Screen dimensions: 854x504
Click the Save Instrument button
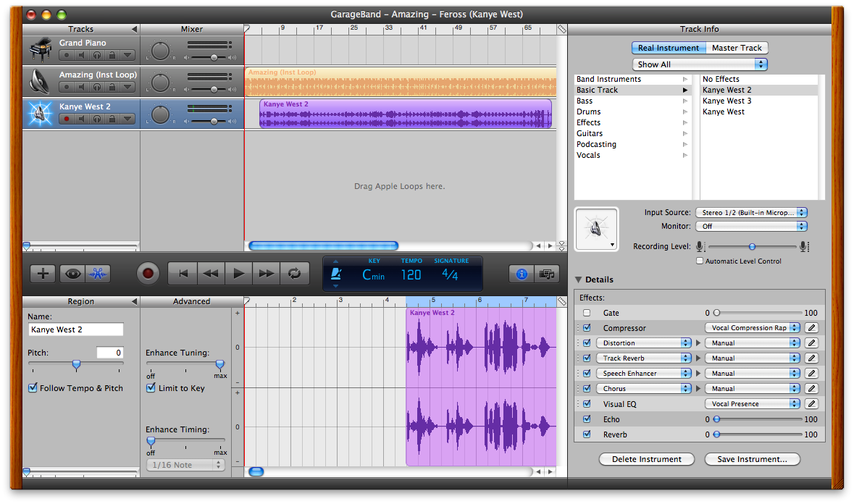tap(752, 458)
